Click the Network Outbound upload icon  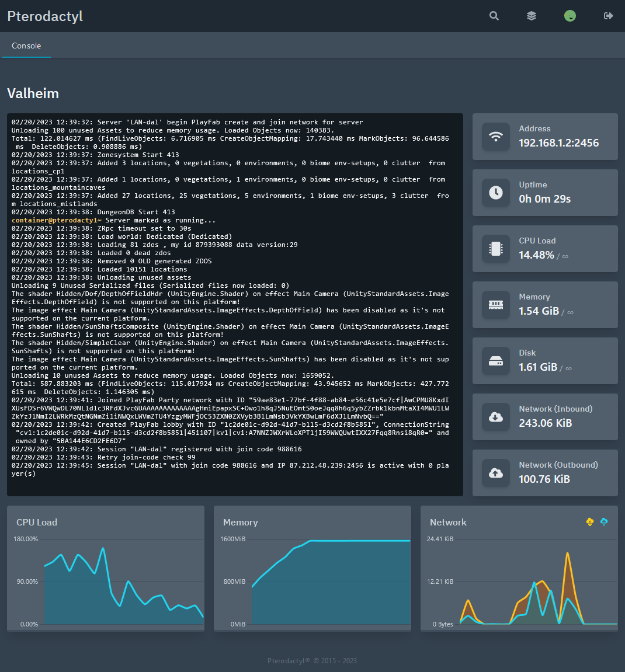496,473
